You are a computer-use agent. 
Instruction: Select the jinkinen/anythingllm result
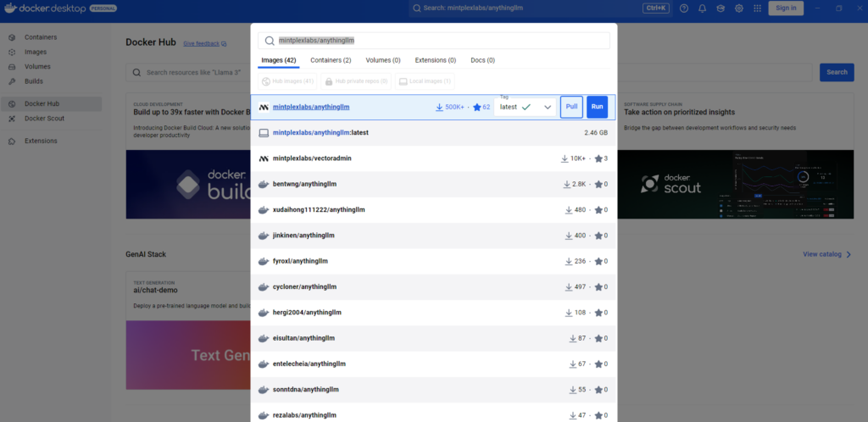point(433,236)
